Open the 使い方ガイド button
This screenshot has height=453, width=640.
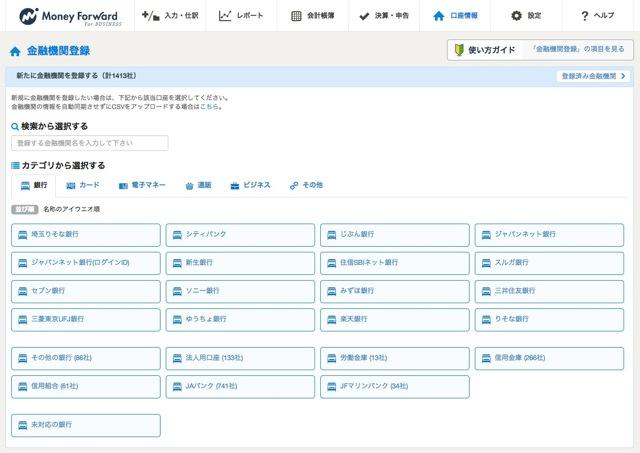click(485, 50)
